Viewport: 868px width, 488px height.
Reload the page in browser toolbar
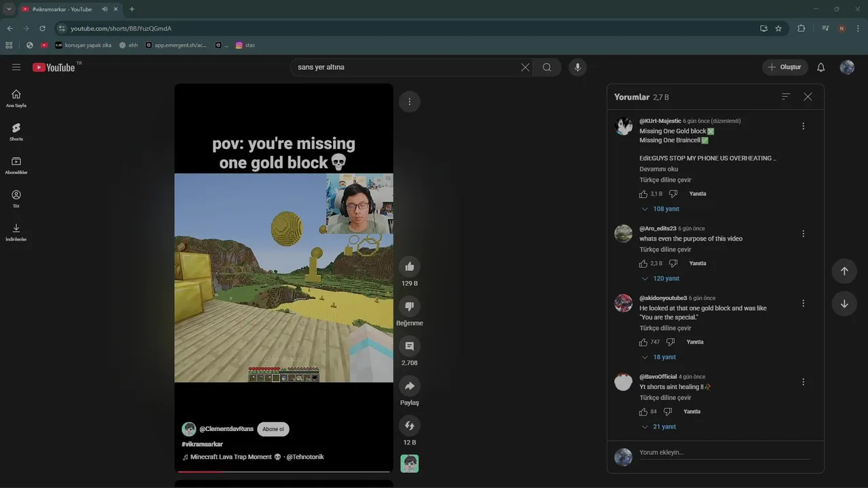pos(42,28)
